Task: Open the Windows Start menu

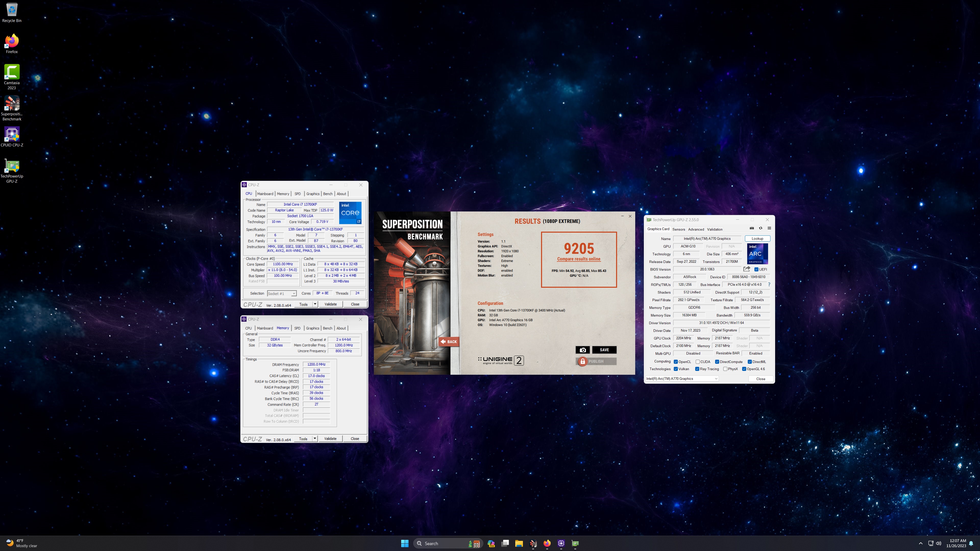Action: click(405, 543)
